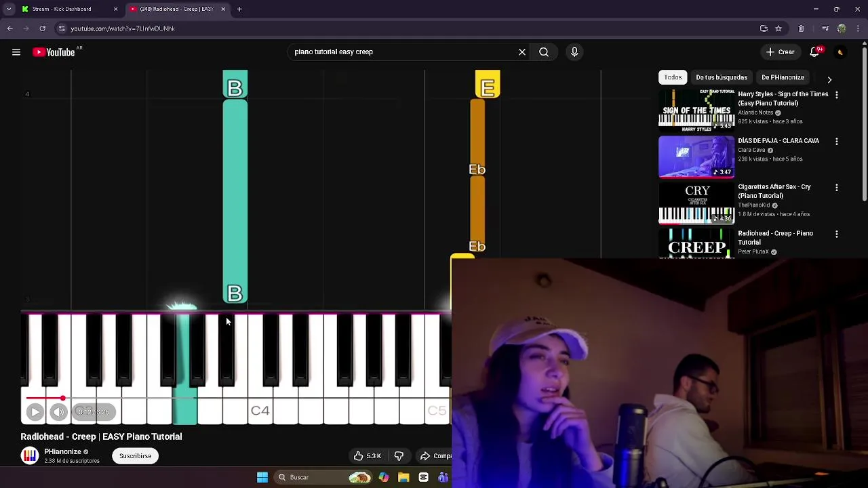Open options menu for Días de Paja
The height and width of the screenshot is (488, 868).
(836, 141)
